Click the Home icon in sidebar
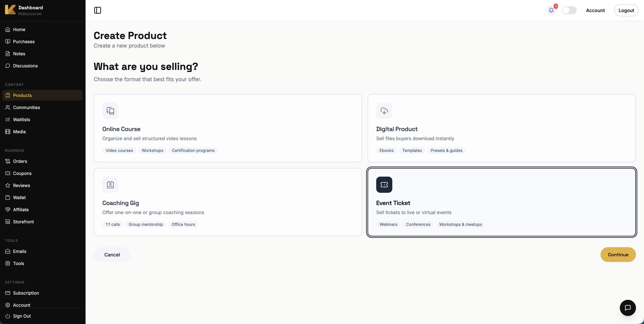 point(8,30)
